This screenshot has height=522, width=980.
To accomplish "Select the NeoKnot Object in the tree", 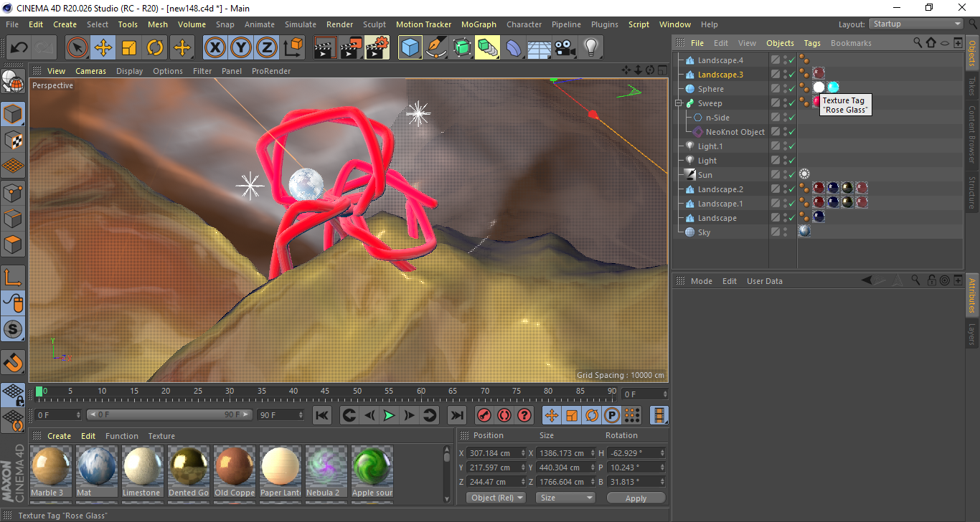I will click(735, 132).
